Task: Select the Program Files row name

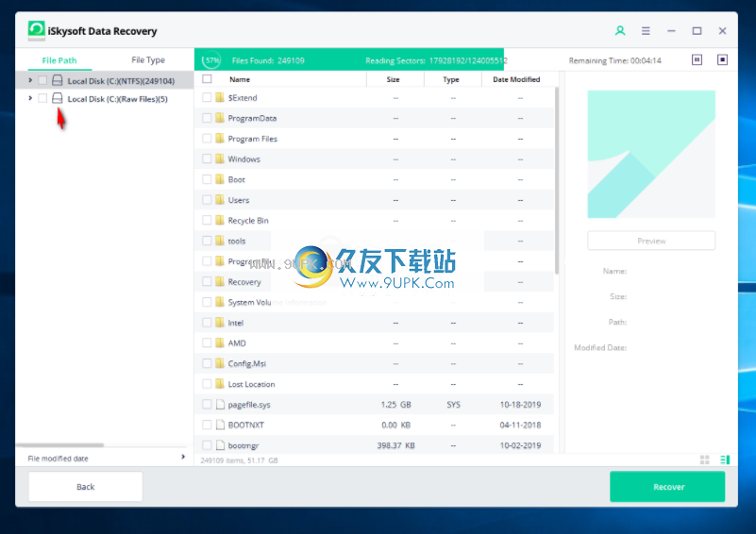Action: 253,139
